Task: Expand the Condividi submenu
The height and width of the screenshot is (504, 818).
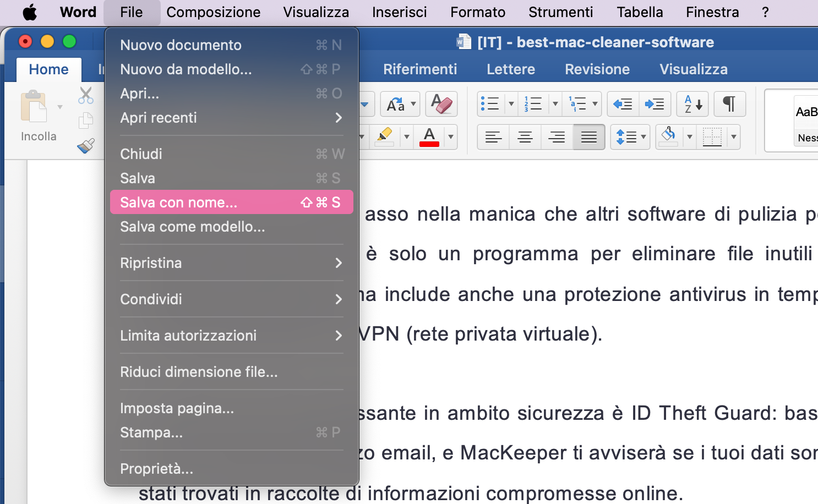Action: pyautogui.click(x=231, y=299)
